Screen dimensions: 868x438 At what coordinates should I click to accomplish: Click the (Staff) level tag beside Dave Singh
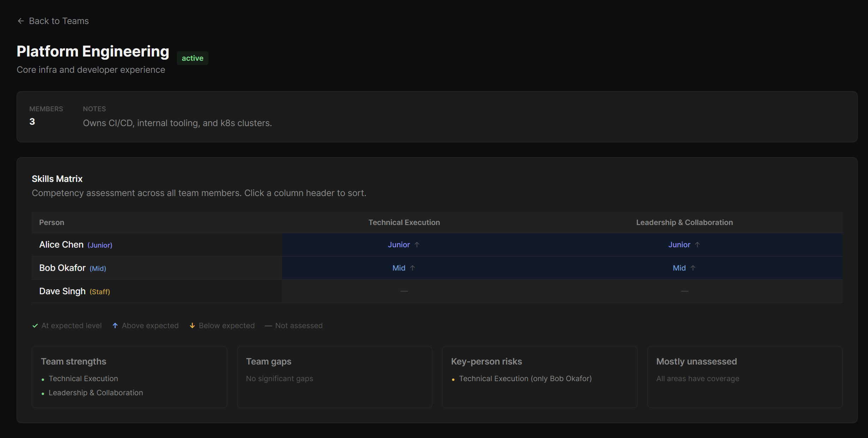click(100, 292)
